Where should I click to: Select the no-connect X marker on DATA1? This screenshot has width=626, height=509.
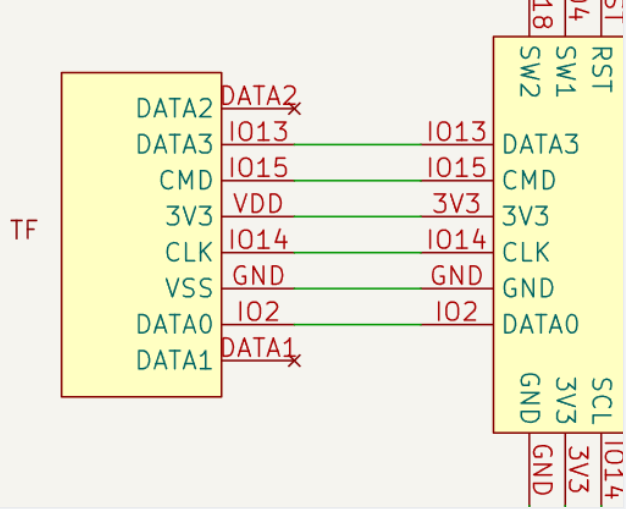tap(293, 360)
